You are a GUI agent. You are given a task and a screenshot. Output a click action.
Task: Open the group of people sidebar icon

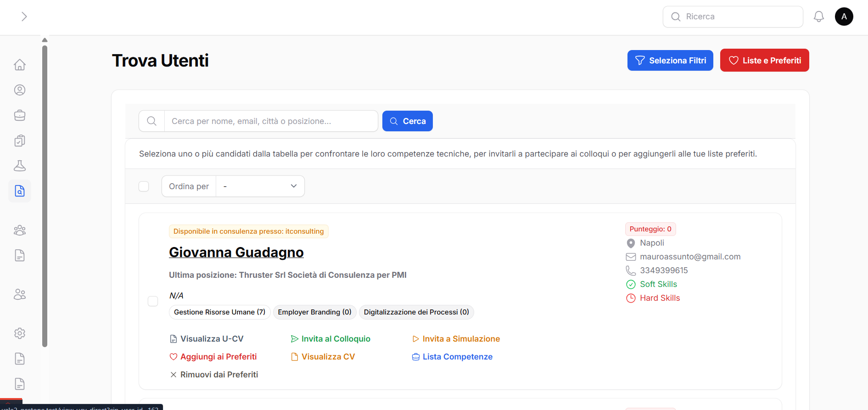click(20, 230)
